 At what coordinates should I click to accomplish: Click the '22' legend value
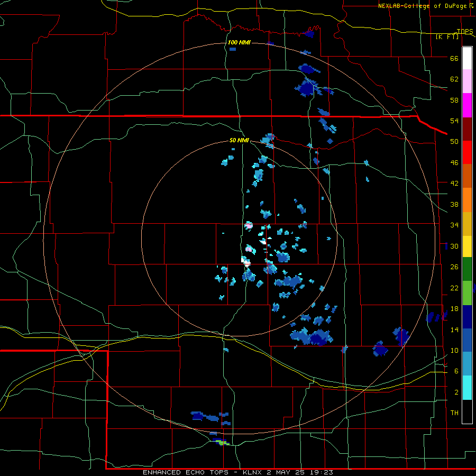point(454,288)
